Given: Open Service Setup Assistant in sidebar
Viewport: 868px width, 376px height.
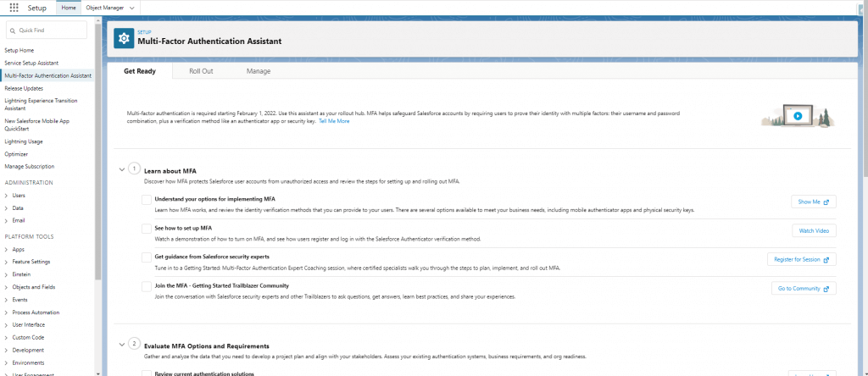Looking at the screenshot, I should [31, 63].
